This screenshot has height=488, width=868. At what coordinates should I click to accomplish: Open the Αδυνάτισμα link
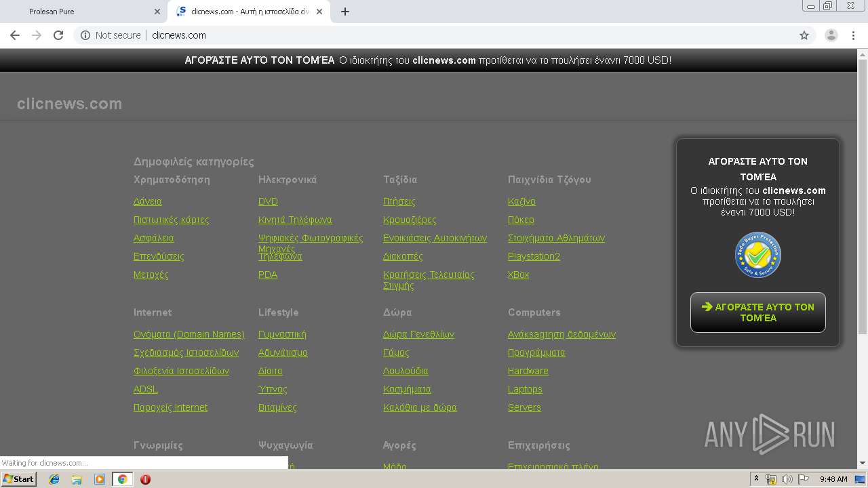click(283, 352)
